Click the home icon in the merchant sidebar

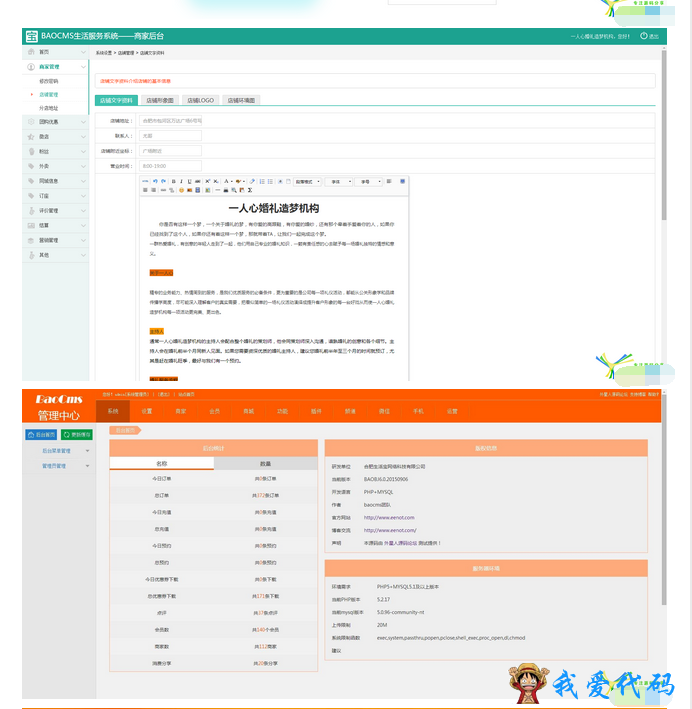coord(31,52)
